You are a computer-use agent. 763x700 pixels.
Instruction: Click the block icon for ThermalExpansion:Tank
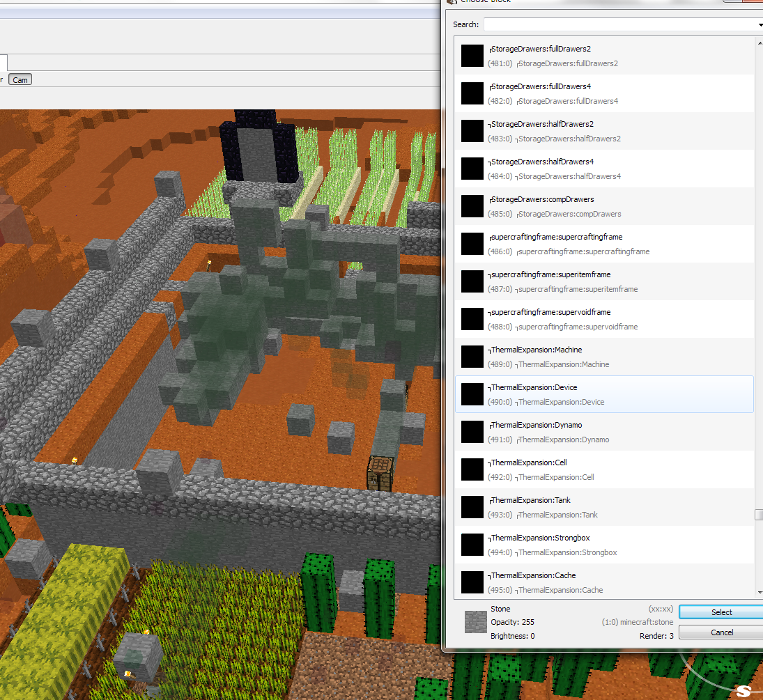(472, 507)
